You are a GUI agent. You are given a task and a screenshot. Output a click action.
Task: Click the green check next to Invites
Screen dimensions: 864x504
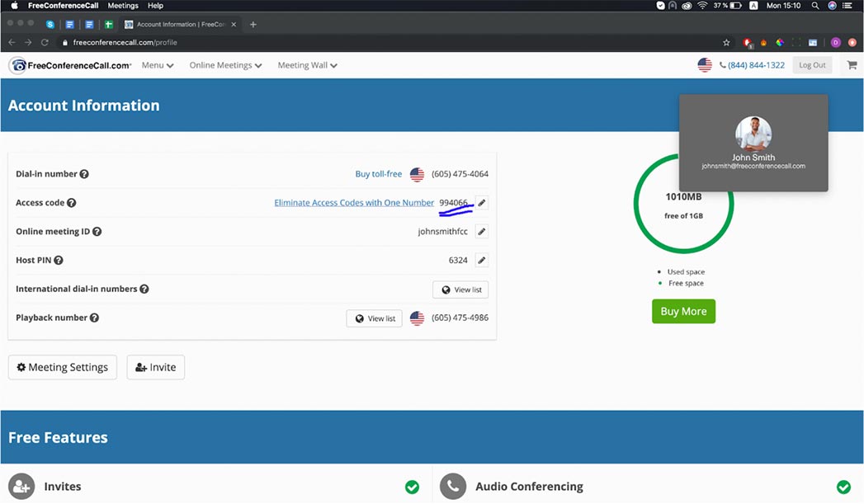click(x=412, y=487)
